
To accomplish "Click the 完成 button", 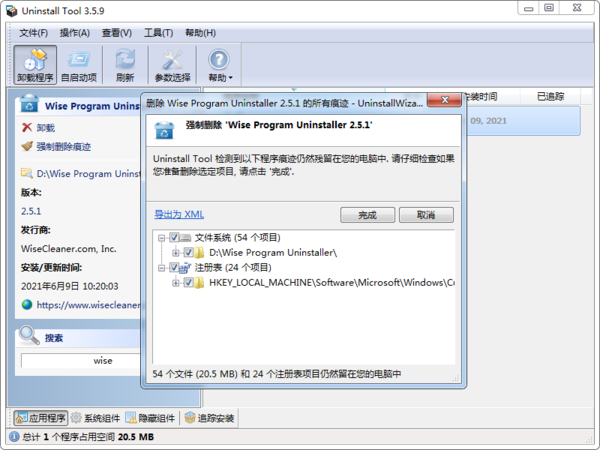I will click(367, 215).
